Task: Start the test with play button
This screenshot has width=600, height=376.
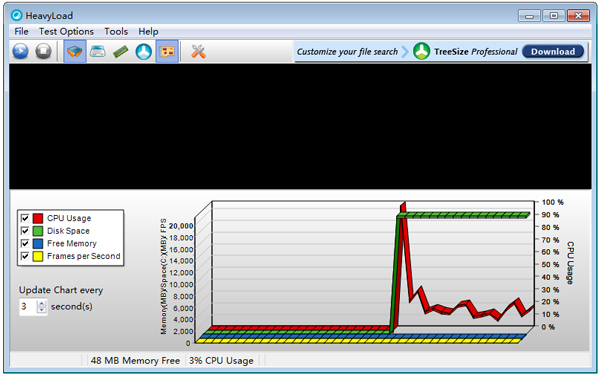Action: click(x=20, y=51)
